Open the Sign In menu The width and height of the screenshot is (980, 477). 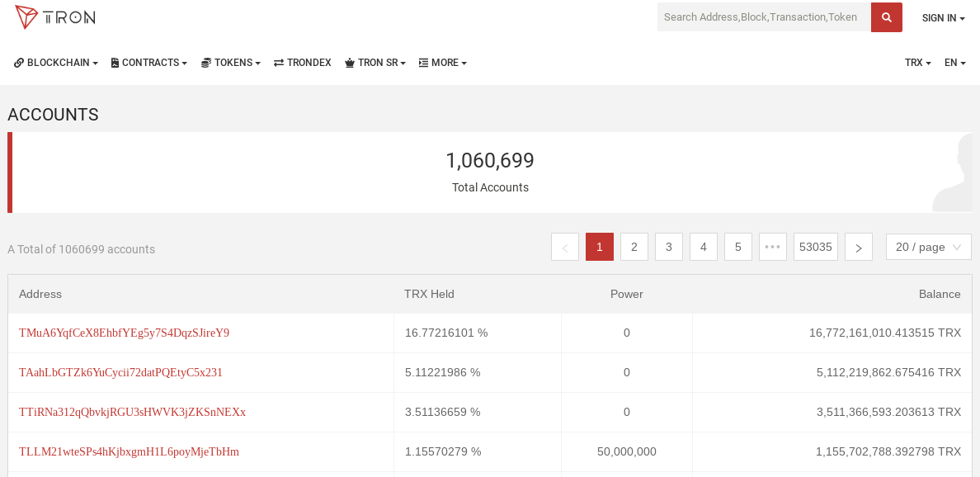coord(944,18)
